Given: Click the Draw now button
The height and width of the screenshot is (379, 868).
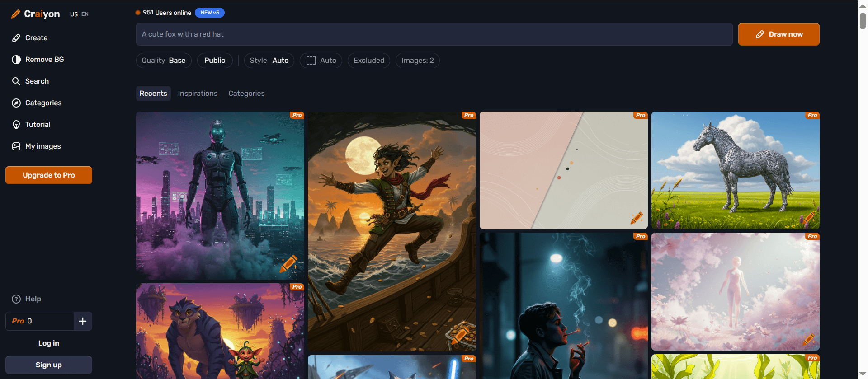Looking at the screenshot, I should click(x=778, y=34).
